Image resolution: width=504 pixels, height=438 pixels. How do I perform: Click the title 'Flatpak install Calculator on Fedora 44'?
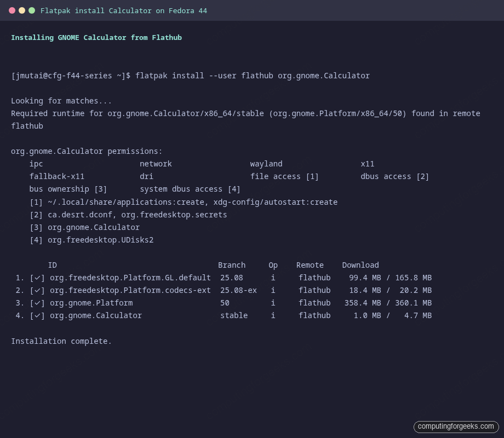pos(124,11)
